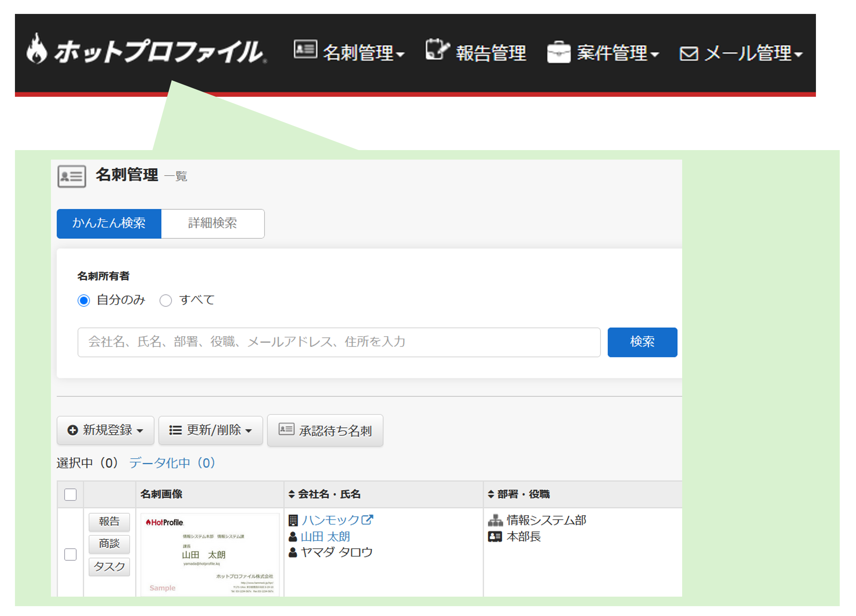Click the sort arrows icon on 部署・役職 column

[x=491, y=494]
